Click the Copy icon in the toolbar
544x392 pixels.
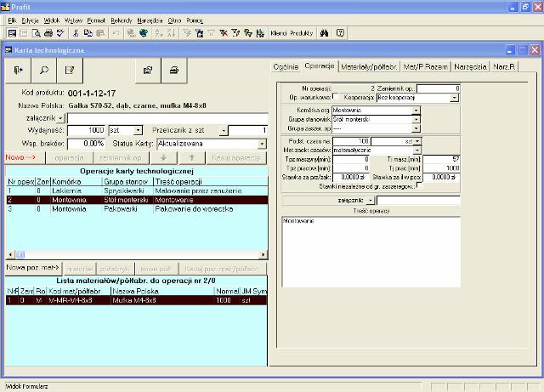(x=88, y=33)
